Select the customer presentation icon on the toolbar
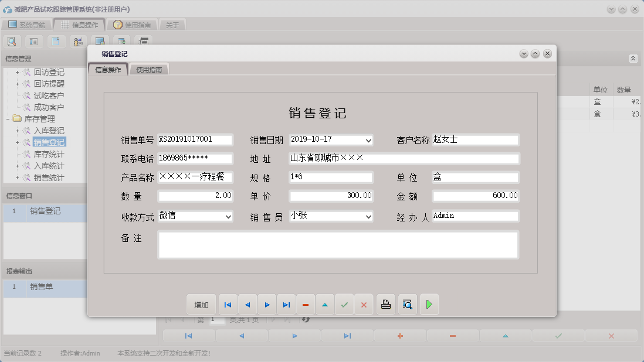Screen dimensions: 644x362 point(77,41)
